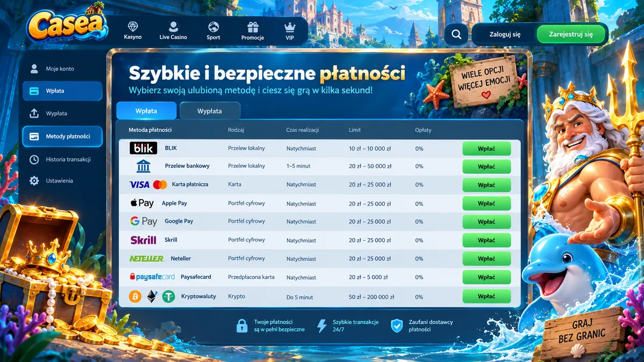
Task: Click the '50 zł – 200 000 zł' limit
Action: 371,297
